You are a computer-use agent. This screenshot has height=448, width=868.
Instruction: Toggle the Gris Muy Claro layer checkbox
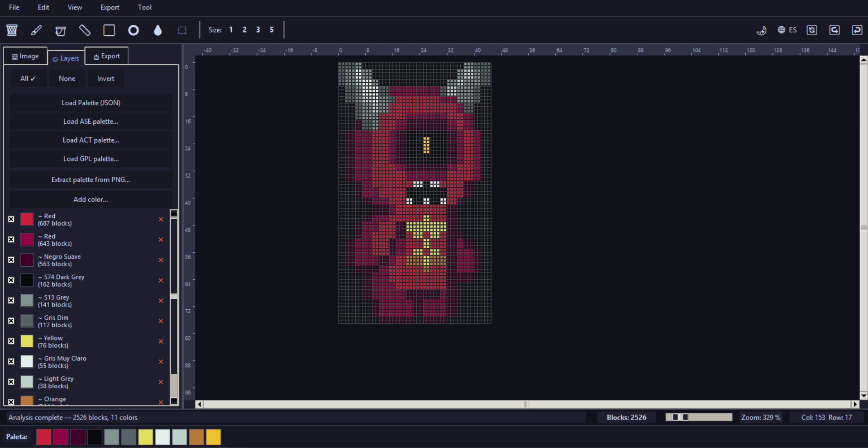pos(11,362)
